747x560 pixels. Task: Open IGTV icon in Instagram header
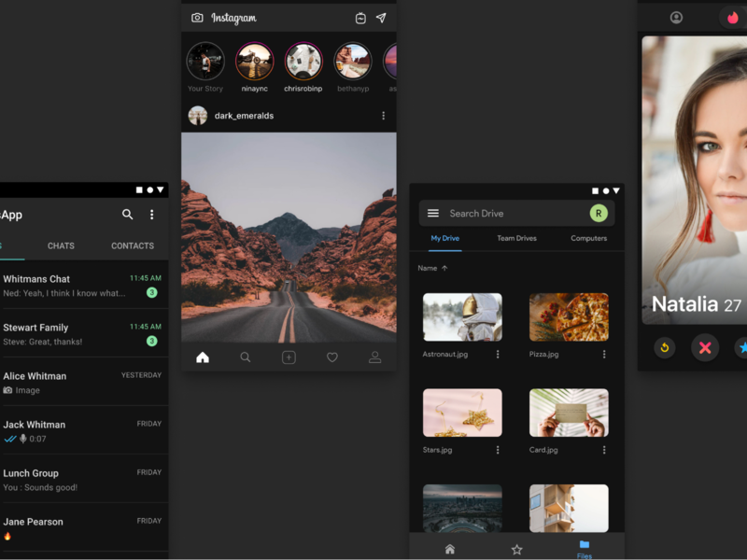click(360, 18)
